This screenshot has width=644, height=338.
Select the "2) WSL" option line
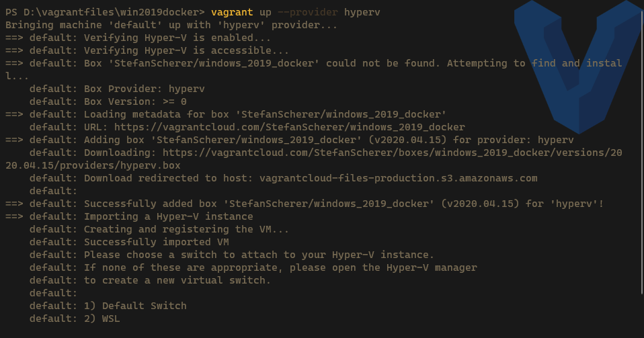coord(102,319)
